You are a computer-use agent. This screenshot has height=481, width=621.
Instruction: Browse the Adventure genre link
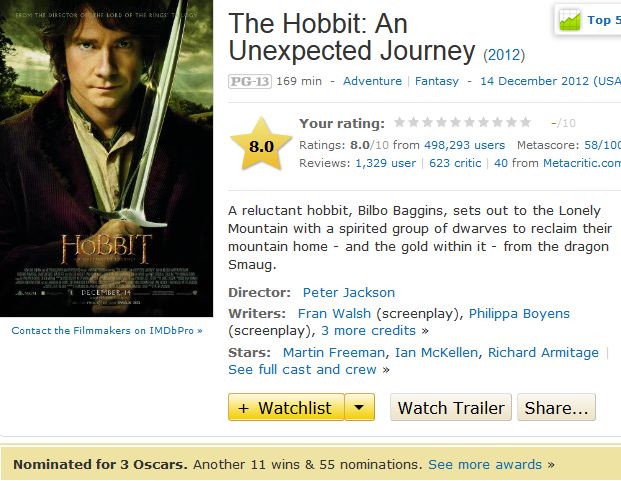[372, 81]
